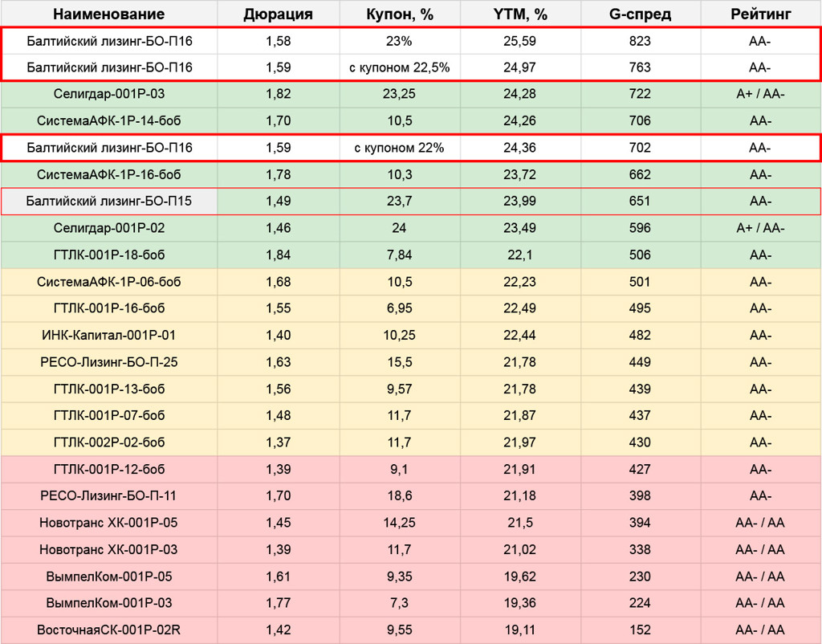Select the "с купоном 22%" coupon cell

pyautogui.click(x=399, y=148)
